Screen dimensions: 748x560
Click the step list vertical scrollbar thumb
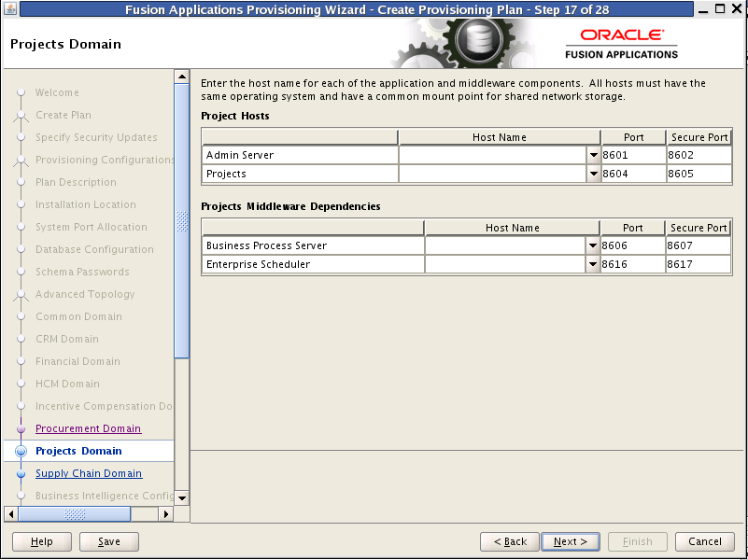182,220
